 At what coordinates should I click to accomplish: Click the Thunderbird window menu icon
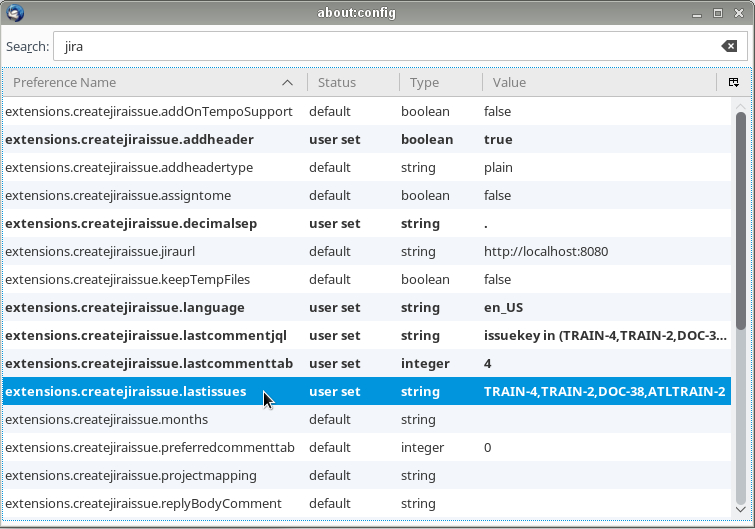pos(13,13)
